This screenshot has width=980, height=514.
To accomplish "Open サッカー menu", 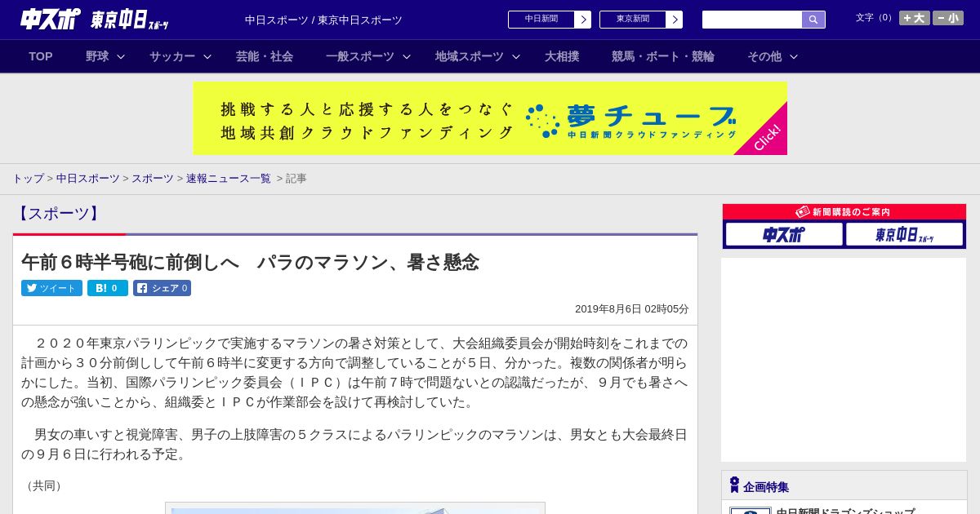I will [x=172, y=56].
